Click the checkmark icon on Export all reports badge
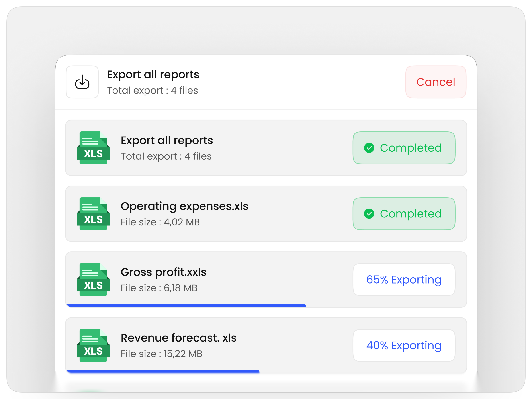The height and width of the screenshot is (399, 532). [369, 148]
